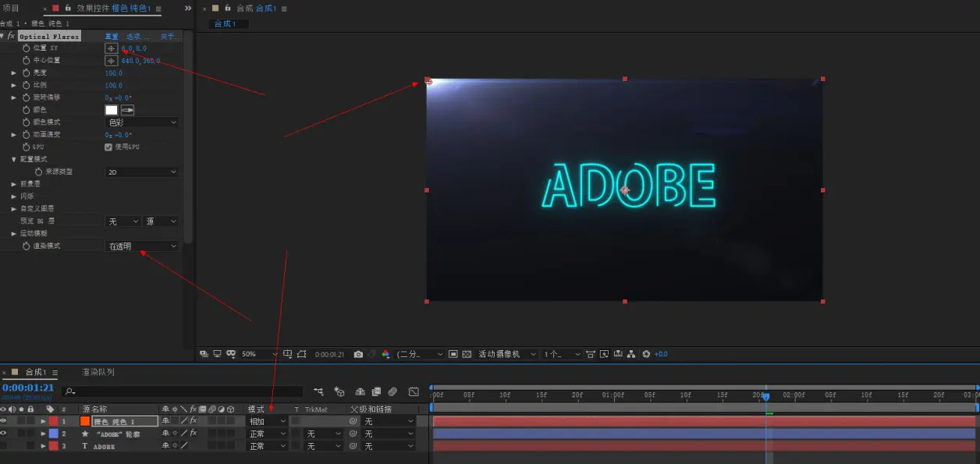Select the 效果控件 橙色 纯色1 tab
Viewport: 980px width, 464px height.
[x=114, y=9]
